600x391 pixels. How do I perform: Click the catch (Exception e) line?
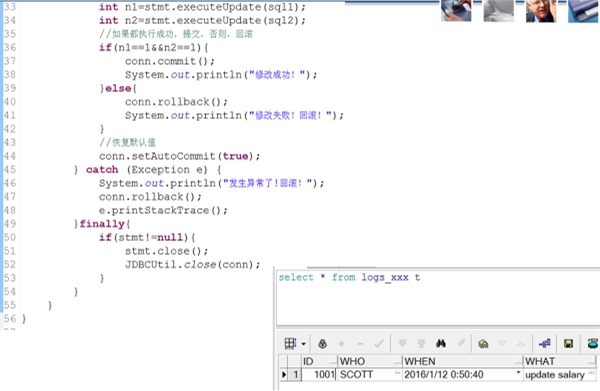coord(147,169)
